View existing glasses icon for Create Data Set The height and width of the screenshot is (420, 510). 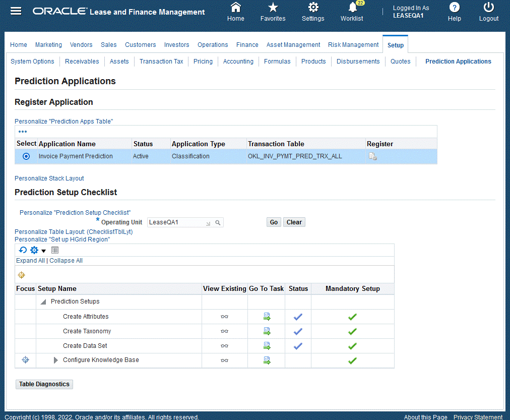tap(224, 346)
